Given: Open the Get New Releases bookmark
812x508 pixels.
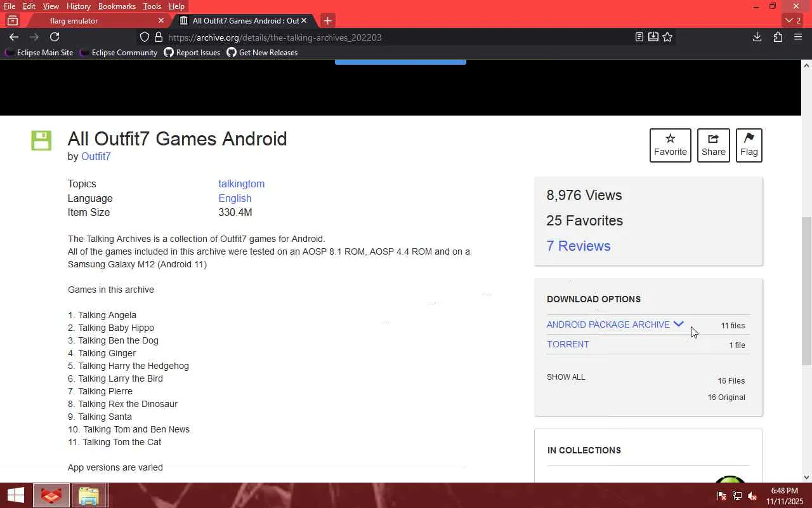Looking at the screenshot, I should coord(262,53).
